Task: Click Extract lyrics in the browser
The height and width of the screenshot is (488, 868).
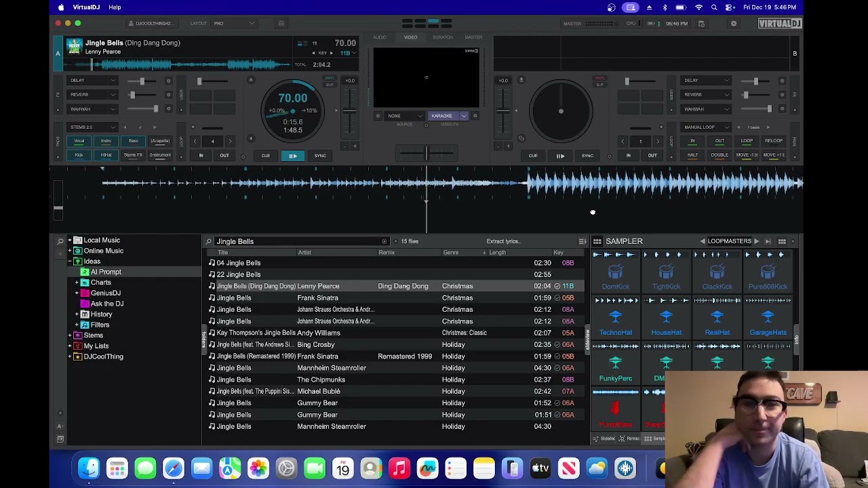Action: point(503,241)
